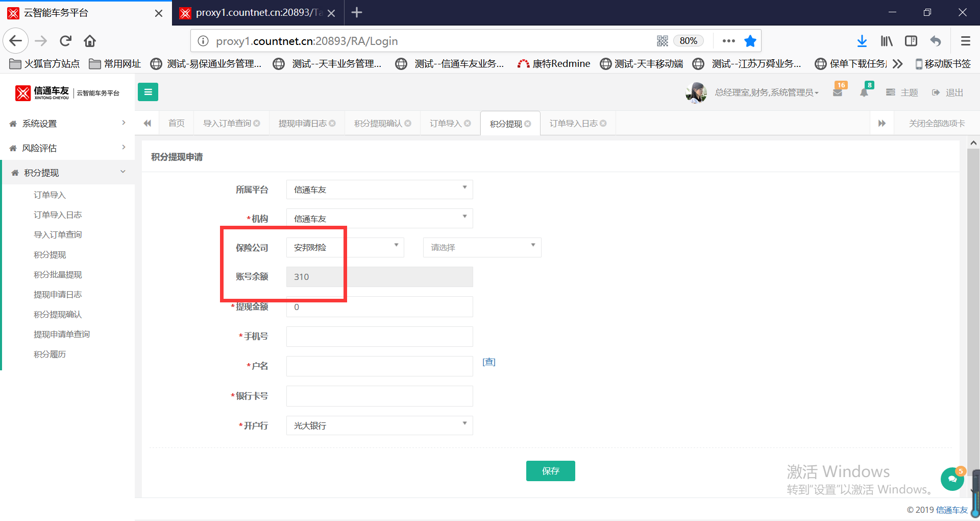
Task: Open page actions three-dots menu
Action: click(729, 41)
